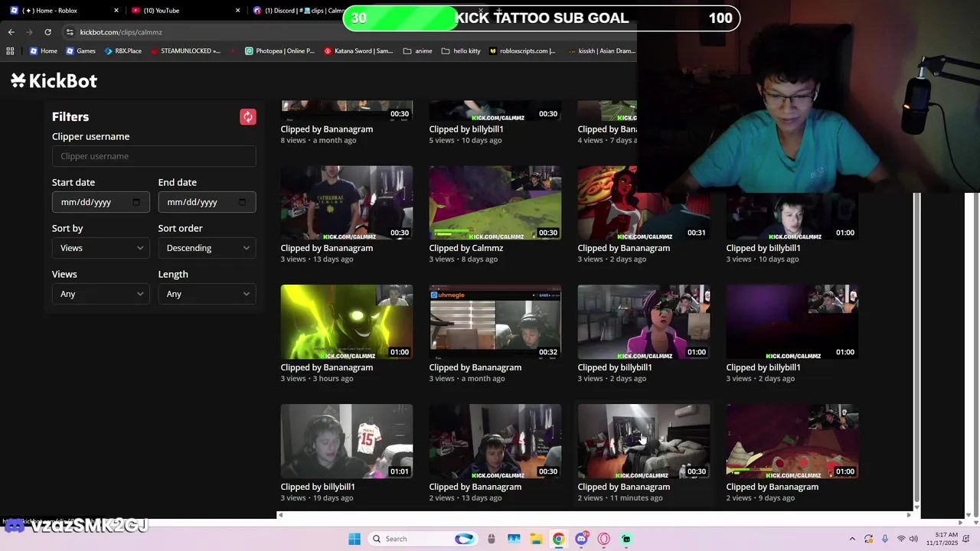Open the site information icon in address bar
Image resolution: width=980 pixels, height=551 pixels.
(x=70, y=32)
